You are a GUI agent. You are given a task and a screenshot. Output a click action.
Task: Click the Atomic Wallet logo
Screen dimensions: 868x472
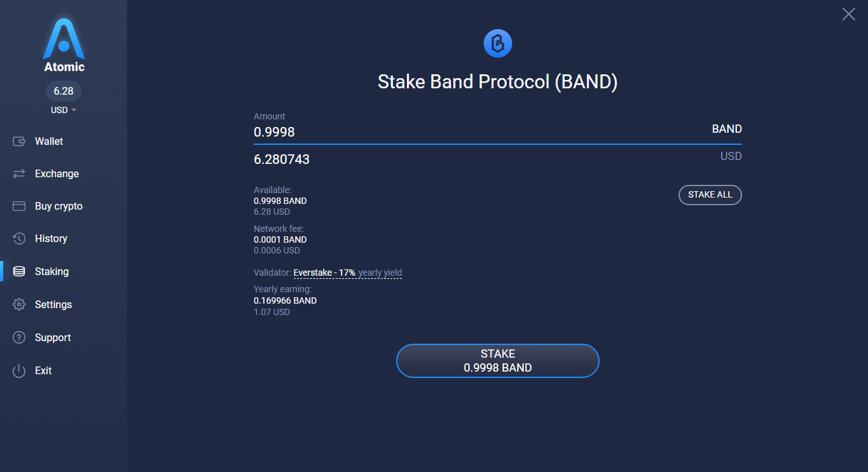(63, 40)
